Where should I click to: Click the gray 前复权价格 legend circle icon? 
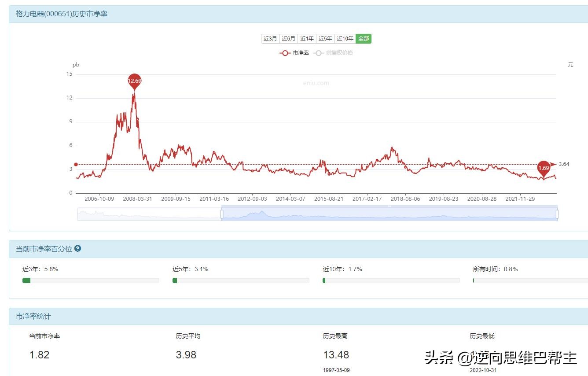[318, 53]
